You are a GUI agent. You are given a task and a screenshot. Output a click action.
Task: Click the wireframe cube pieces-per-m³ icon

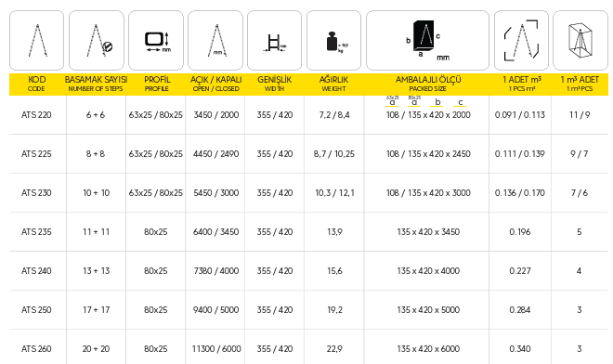click(580, 40)
